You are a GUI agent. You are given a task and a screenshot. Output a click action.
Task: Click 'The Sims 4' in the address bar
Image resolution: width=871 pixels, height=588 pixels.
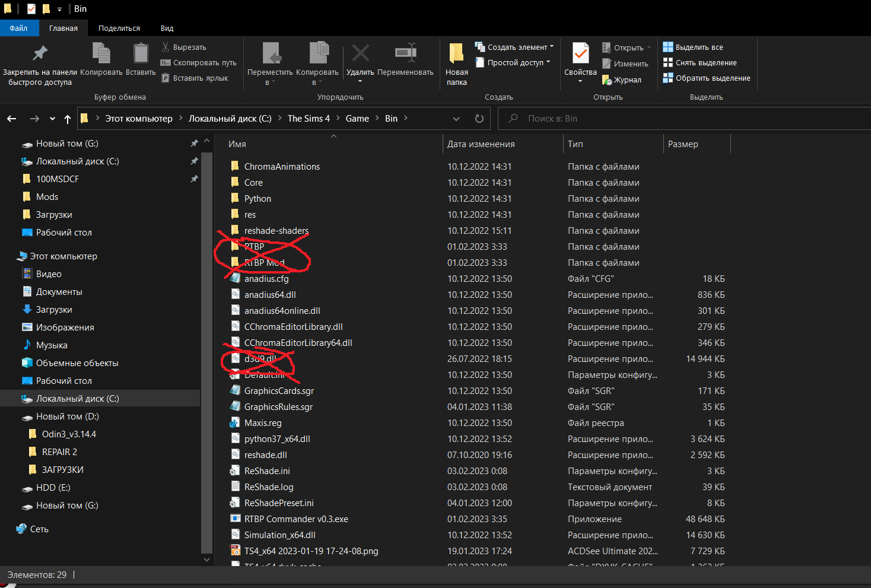(309, 119)
